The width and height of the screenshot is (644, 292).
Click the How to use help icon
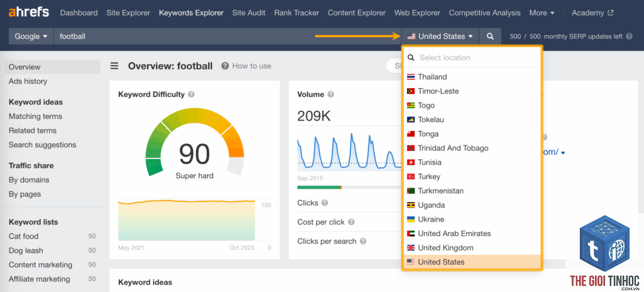point(225,66)
